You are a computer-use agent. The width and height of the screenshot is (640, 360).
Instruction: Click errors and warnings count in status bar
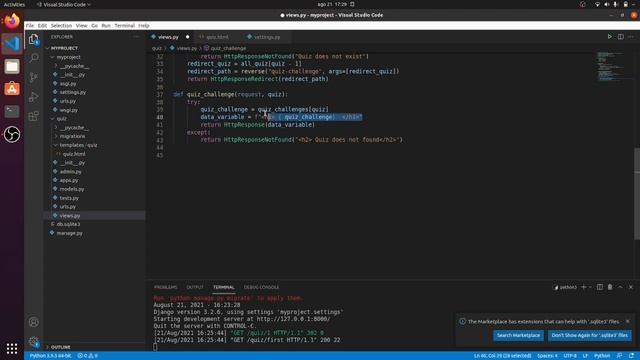pos(87,356)
